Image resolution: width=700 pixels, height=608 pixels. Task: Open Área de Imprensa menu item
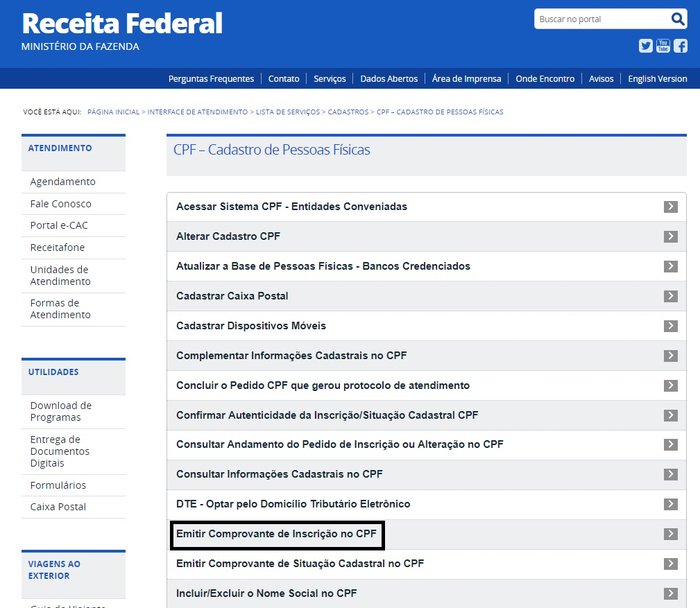467,79
